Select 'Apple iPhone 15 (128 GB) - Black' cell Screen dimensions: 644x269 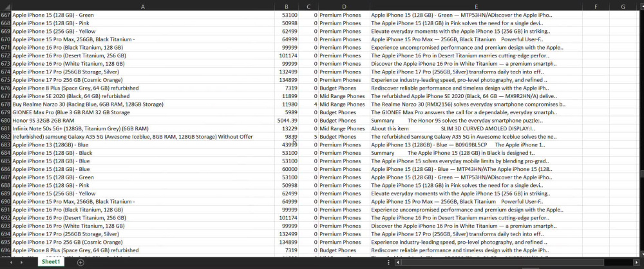(142, 153)
